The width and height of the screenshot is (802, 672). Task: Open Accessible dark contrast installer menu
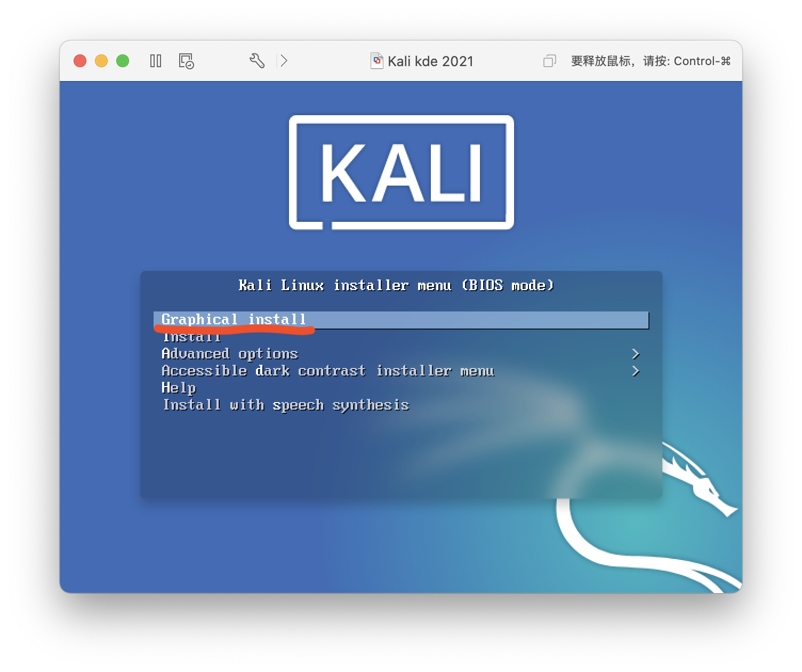(328, 371)
